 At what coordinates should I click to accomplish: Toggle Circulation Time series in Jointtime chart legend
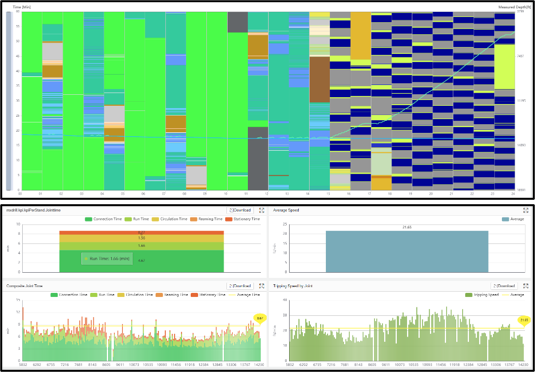click(x=170, y=219)
